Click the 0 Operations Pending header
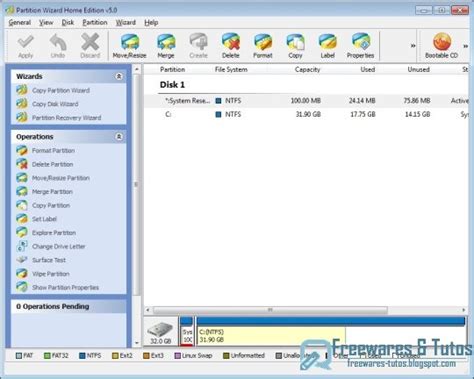 pos(69,307)
